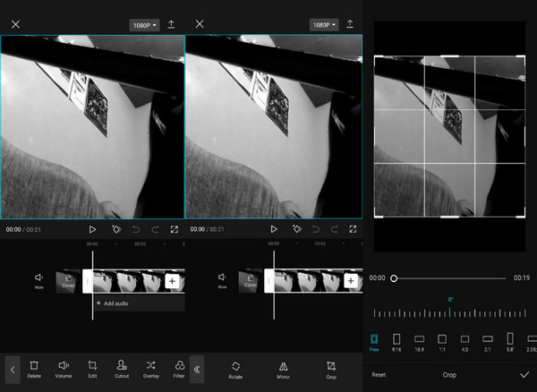Select the 5.8" aspect ratio
The width and height of the screenshot is (537, 392).
pos(510,343)
